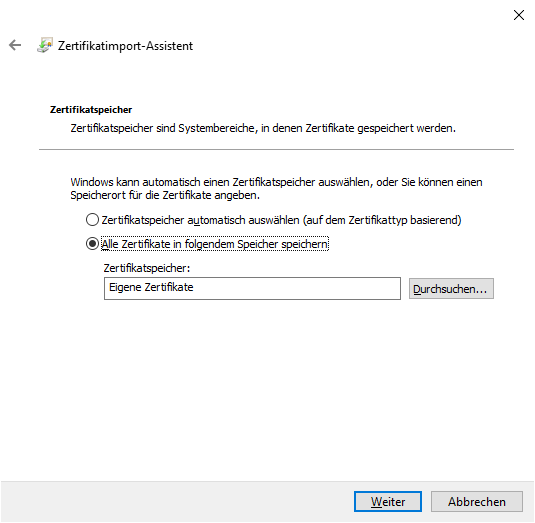Open the Durchsuchen store browser
The image size is (535, 523).
(x=451, y=289)
